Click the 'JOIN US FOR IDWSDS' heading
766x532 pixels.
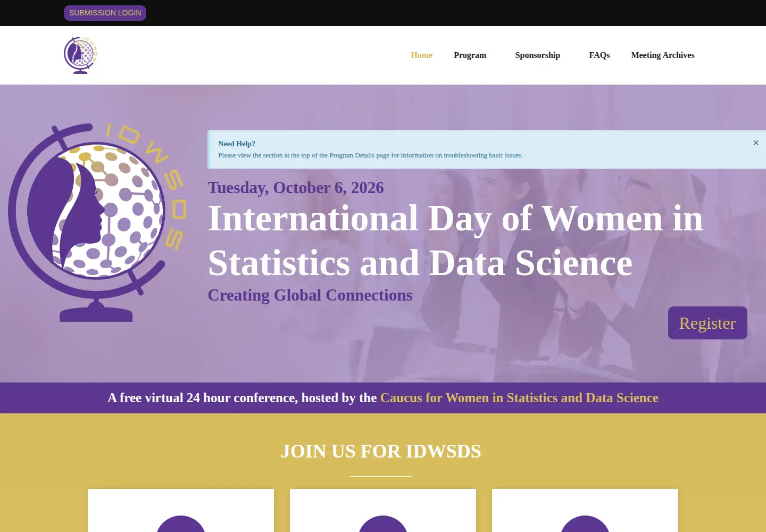(381, 451)
